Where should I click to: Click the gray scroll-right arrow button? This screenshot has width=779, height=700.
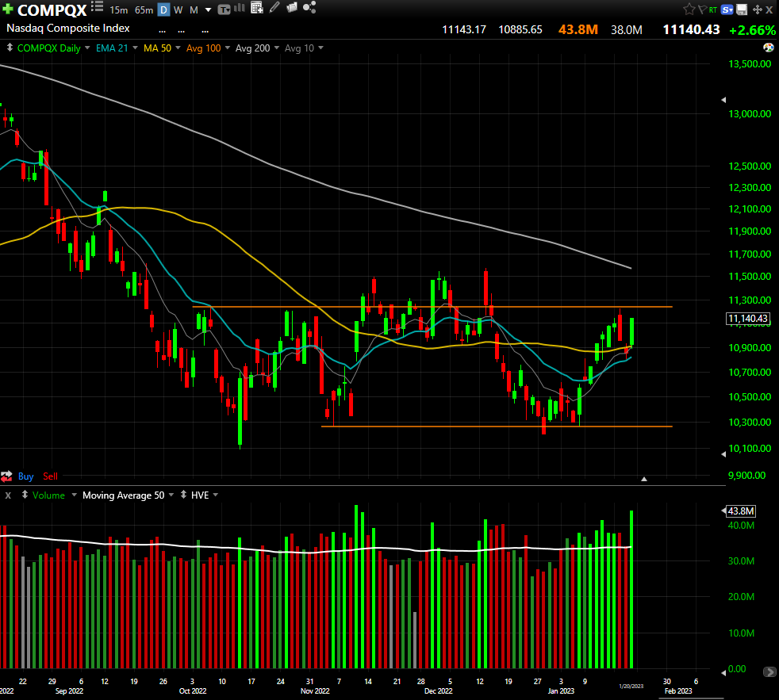(x=769, y=671)
